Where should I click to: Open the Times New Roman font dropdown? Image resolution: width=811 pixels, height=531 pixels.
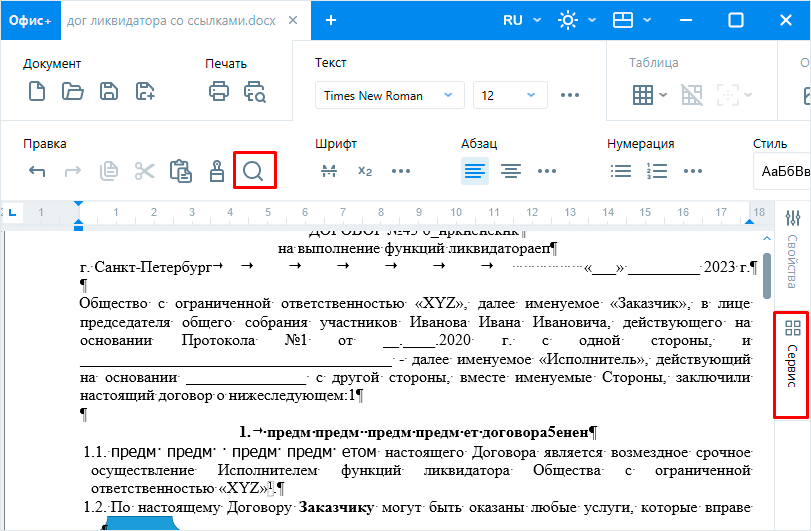(389, 96)
